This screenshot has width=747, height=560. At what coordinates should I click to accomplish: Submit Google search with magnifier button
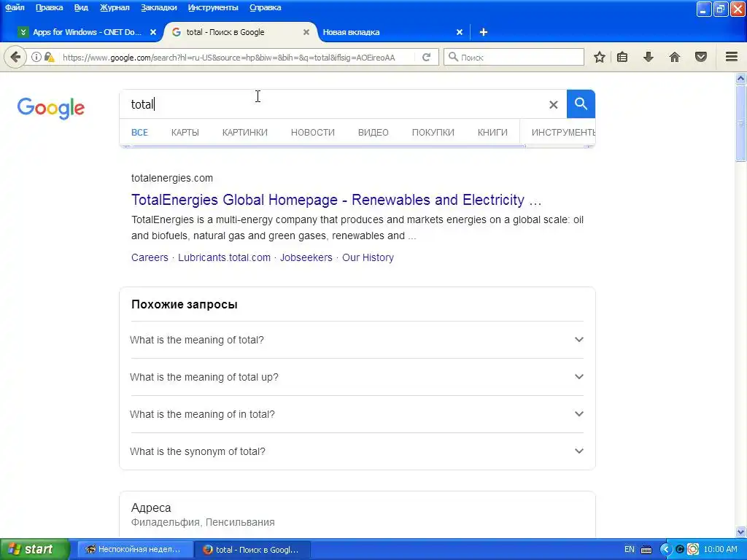tap(581, 104)
